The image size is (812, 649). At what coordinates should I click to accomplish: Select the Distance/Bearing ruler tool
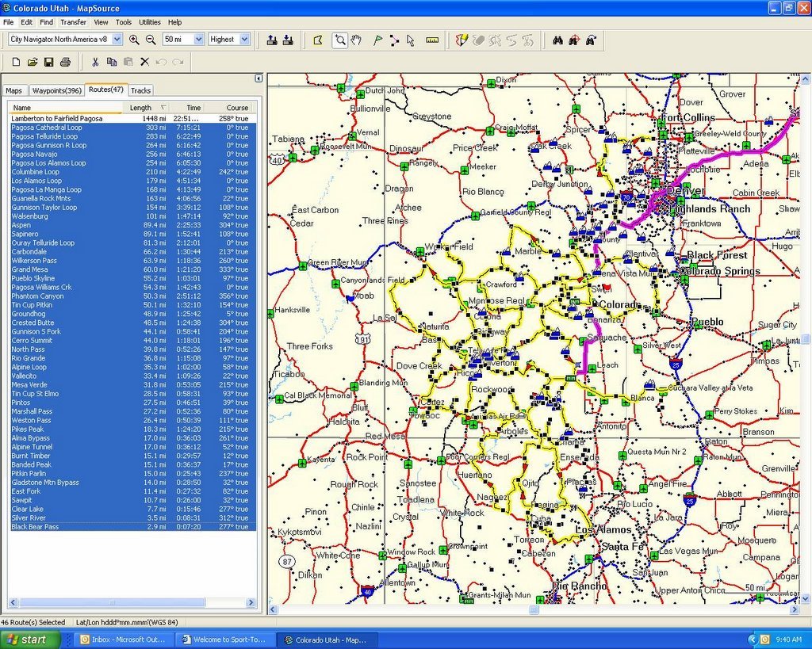[x=432, y=40]
